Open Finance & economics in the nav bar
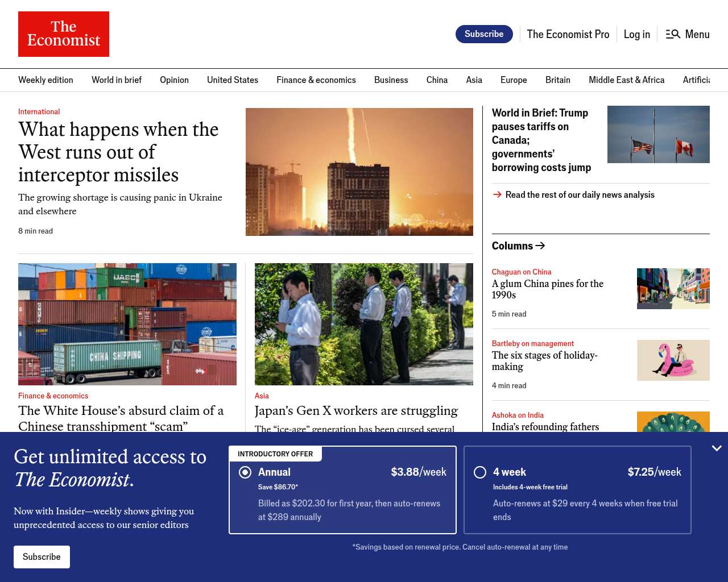 click(x=316, y=80)
